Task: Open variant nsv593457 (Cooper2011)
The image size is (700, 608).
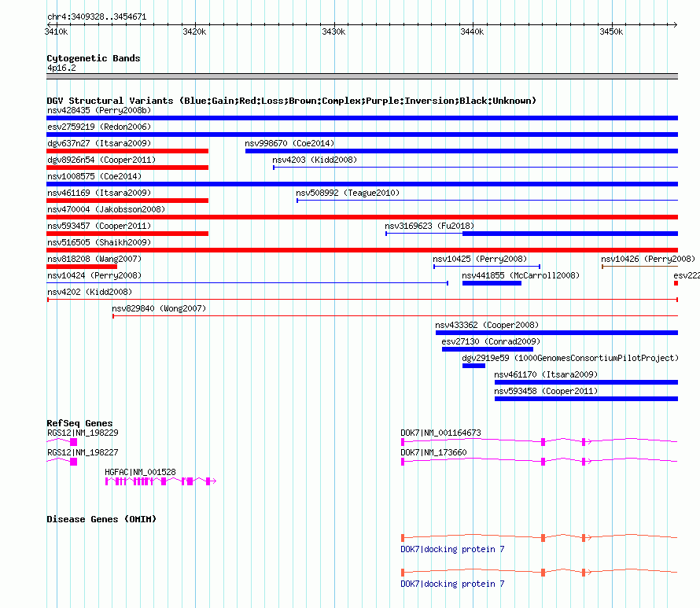Action: click(127, 234)
